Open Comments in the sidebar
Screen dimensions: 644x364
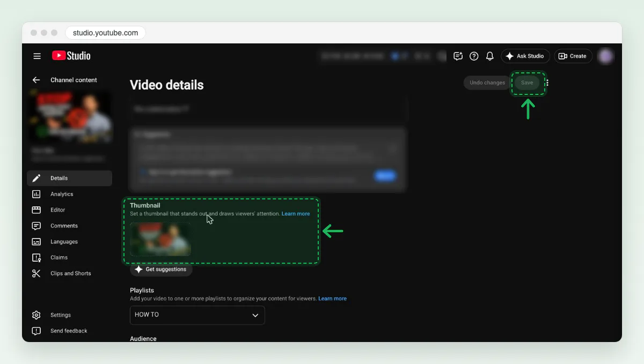pos(70,226)
